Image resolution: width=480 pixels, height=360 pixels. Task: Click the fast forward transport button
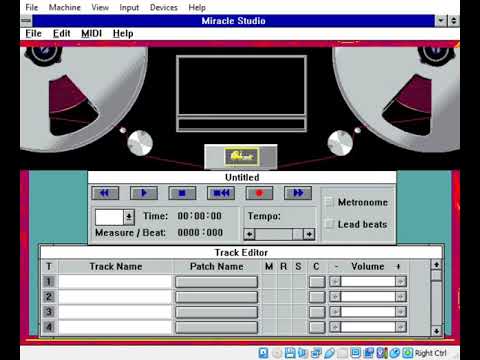298,193
